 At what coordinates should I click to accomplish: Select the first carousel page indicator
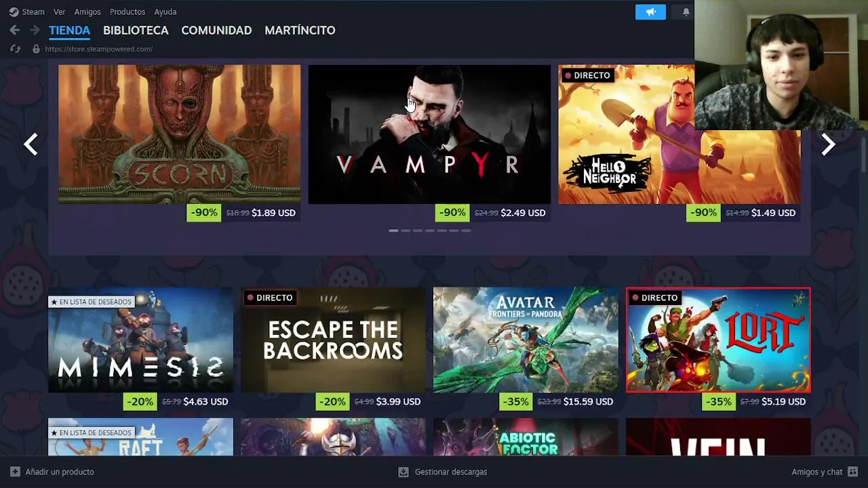point(393,230)
